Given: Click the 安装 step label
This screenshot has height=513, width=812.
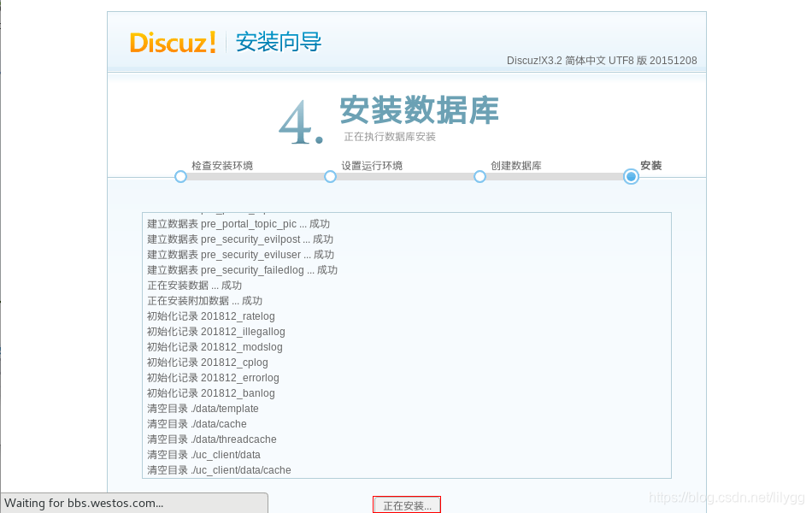Looking at the screenshot, I should [651, 166].
